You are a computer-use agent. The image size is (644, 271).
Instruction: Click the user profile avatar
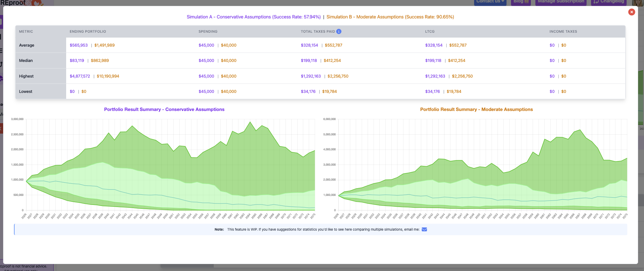638,2
